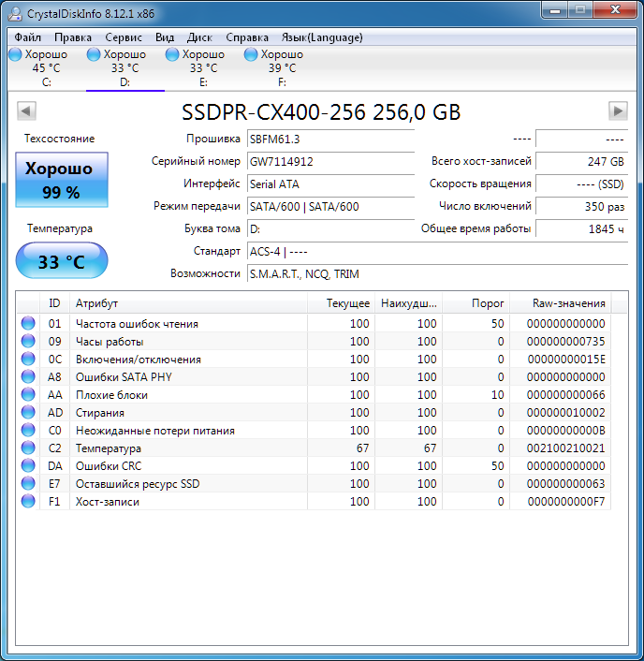Viewport: 644px width, 661px height.
Task: Open the Справка menu
Action: pyautogui.click(x=247, y=37)
